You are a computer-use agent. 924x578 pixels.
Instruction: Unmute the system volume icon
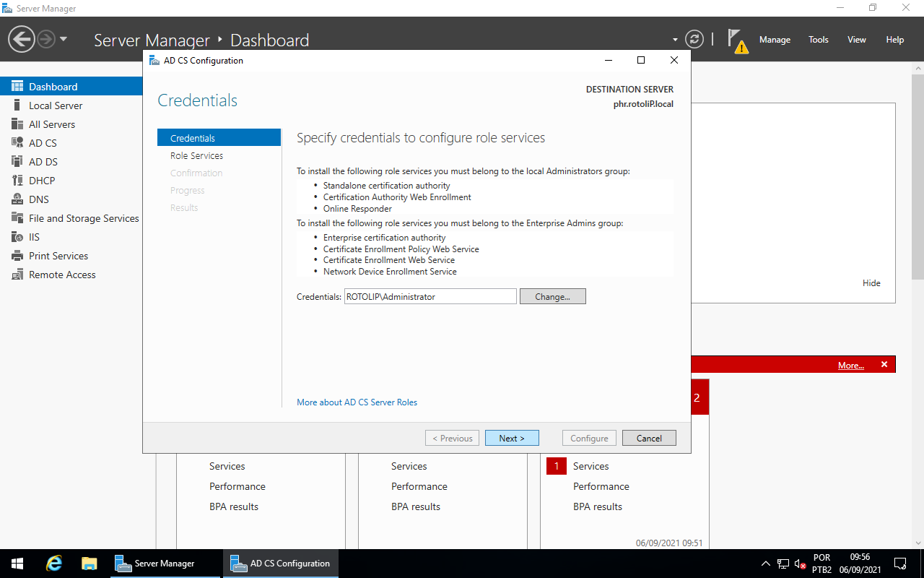[x=798, y=563]
